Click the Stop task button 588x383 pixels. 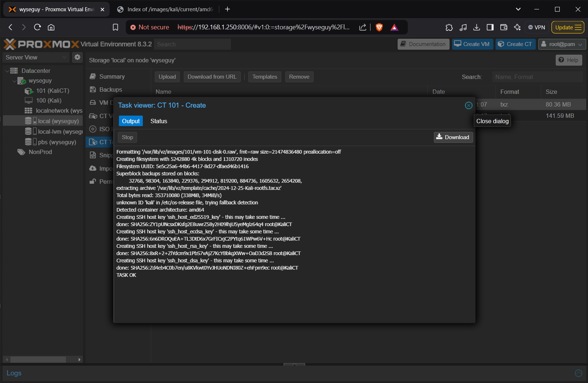(x=127, y=137)
